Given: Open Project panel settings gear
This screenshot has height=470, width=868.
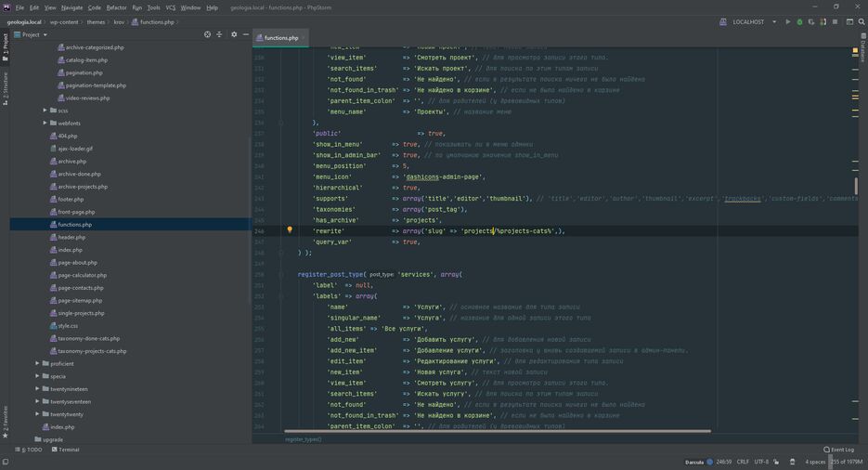Looking at the screenshot, I should (x=234, y=34).
